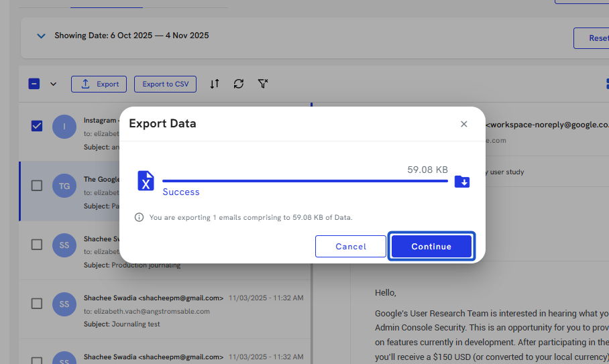Click the Export to CSV button
This screenshot has height=364, width=609.
pos(165,84)
